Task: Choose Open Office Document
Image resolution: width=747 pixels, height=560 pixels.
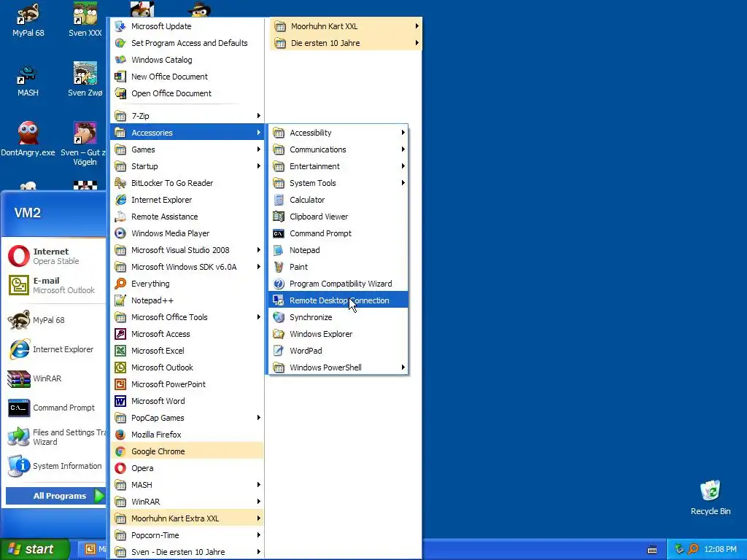Action: 187,93
